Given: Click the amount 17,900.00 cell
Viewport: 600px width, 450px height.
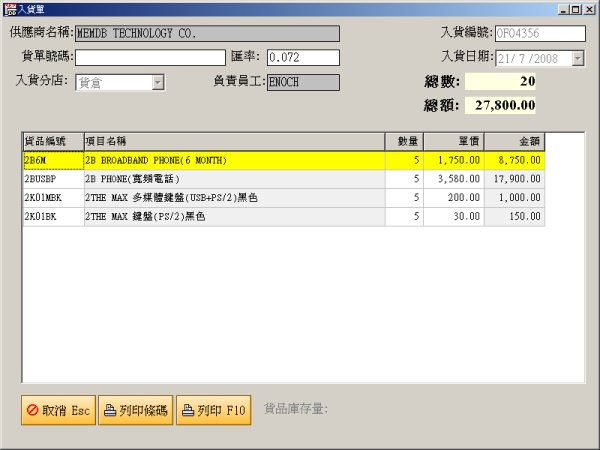Looking at the screenshot, I should pos(515,179).
